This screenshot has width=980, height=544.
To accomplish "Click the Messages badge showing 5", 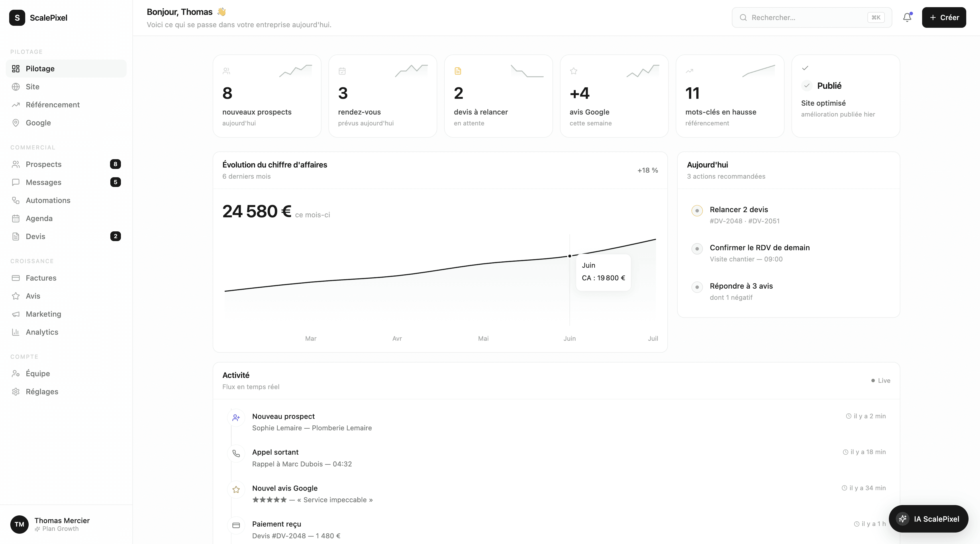I will pyautogui.click(x=115, y=182).
